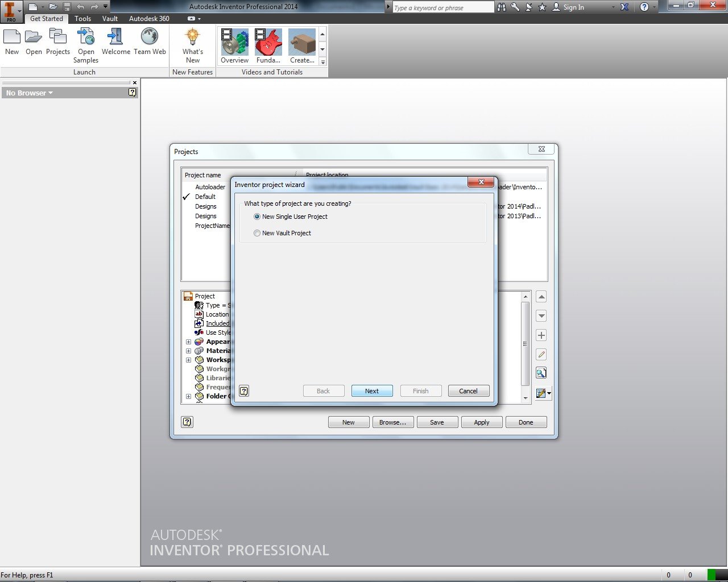This screenshot has width=728, height=582.
Task: Click New in Projects dialog
Action: coord(349,422)
